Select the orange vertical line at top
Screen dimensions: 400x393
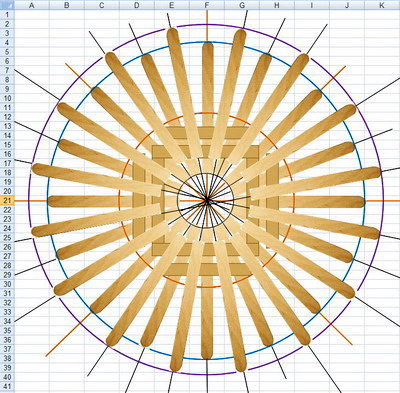tap(207, 26)
